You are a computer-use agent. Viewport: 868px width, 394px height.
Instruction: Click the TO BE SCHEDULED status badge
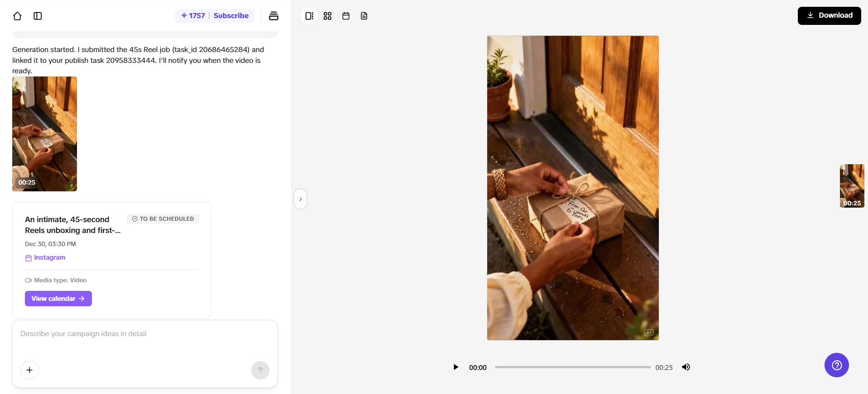click(163, 219)
